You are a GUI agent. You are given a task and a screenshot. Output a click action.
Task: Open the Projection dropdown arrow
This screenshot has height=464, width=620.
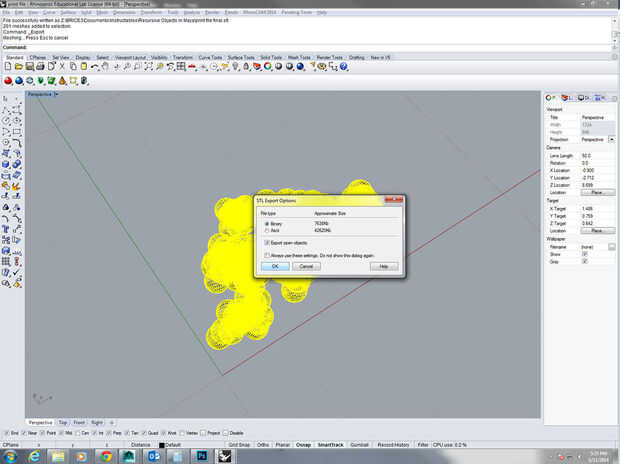(x=611, y=140)
